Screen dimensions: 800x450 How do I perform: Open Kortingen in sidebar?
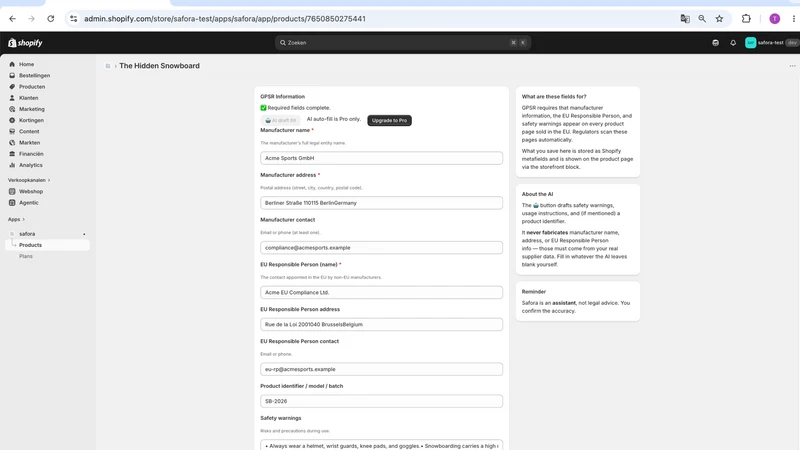coord(31,120)
